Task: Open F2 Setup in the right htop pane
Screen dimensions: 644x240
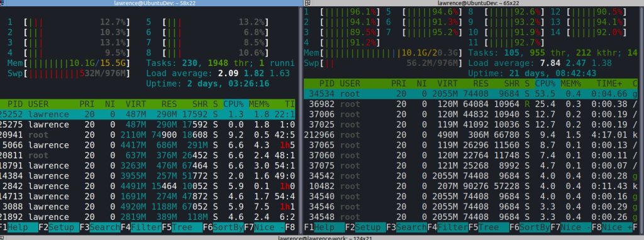Action: [x=365, y=227]
